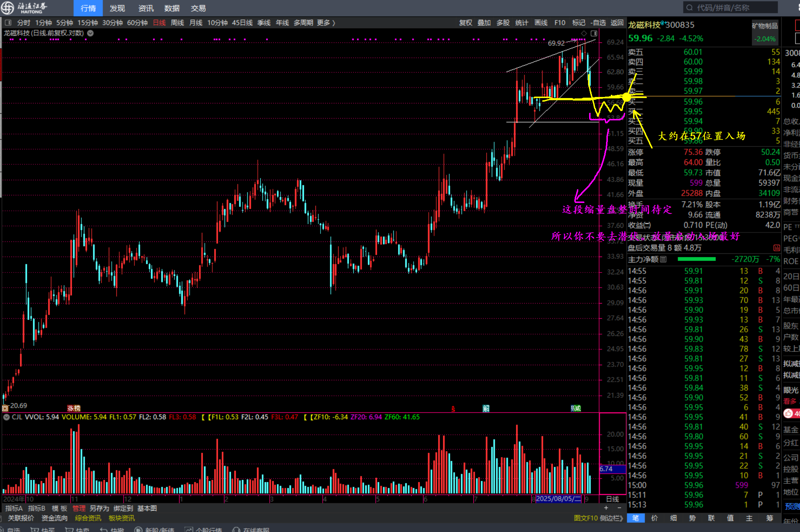The width and height of the screenshot is (800, 532).
Task: Open the 综合资讯 bottom tab
Action: pos(88,518)
